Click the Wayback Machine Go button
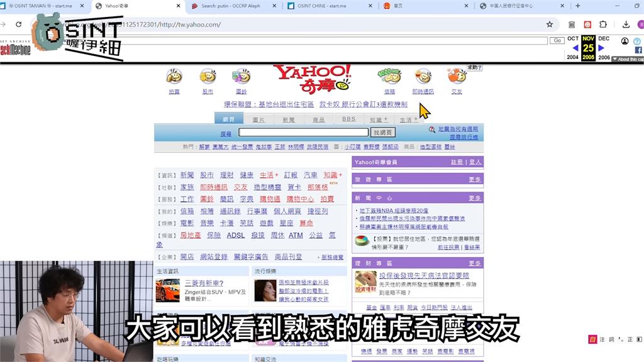Screen dimensions: 644x362 point(557,40)
